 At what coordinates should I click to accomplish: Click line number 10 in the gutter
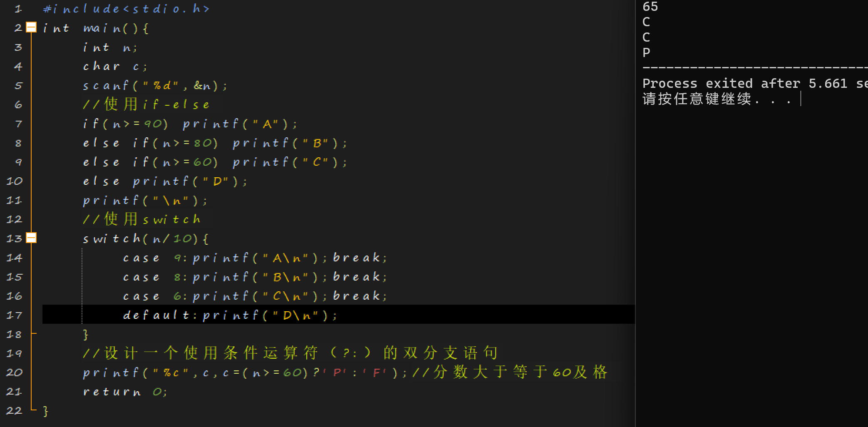coord(14,181)
